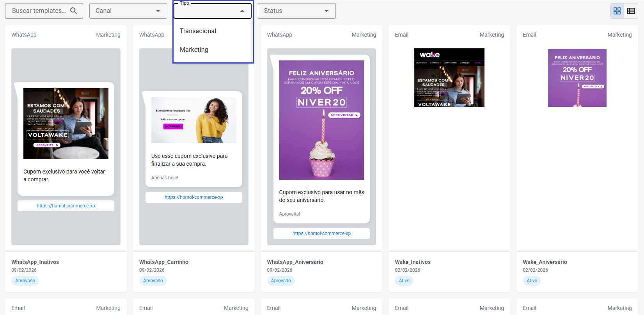This screenshot has width=644, height=315.
Task: Click homol-commerce link in WhatsApp_Inativos card
Action: click(x=66, y=206)
